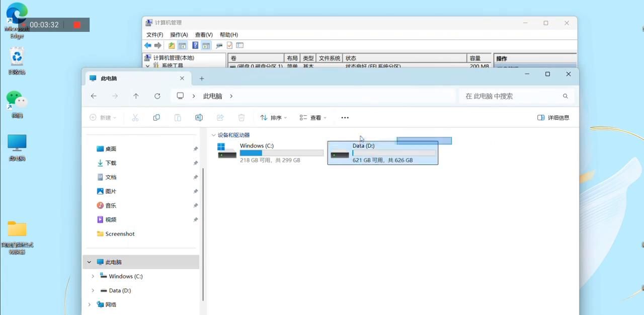Click the Share icon in Explorer toolbar
Image resolution: width=644 pixels, height=315 pixels.
220,117
